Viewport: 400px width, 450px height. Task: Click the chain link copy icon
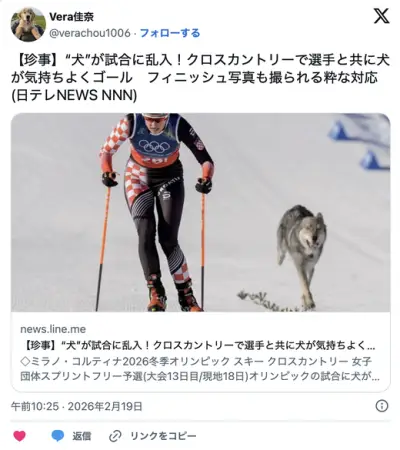coord(115,436)
